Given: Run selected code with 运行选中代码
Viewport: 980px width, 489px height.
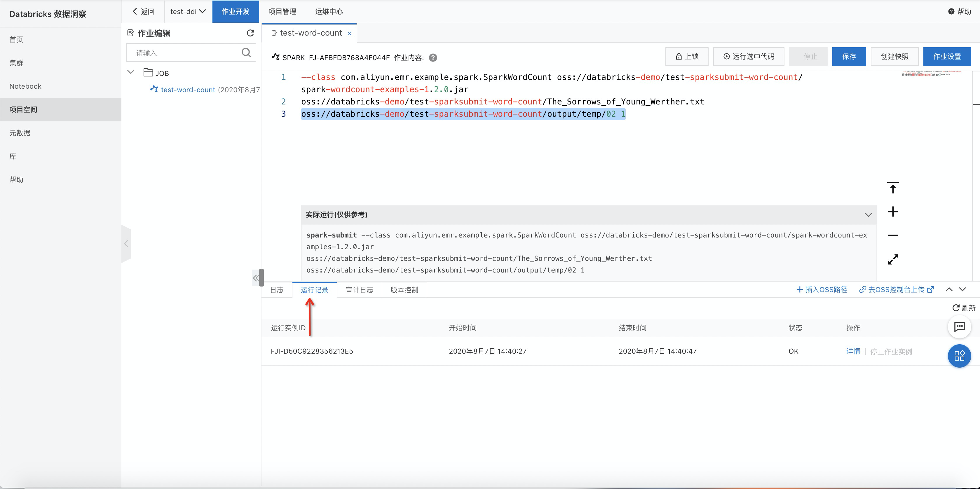Looking at the screenshot, I should pos(748,57).
